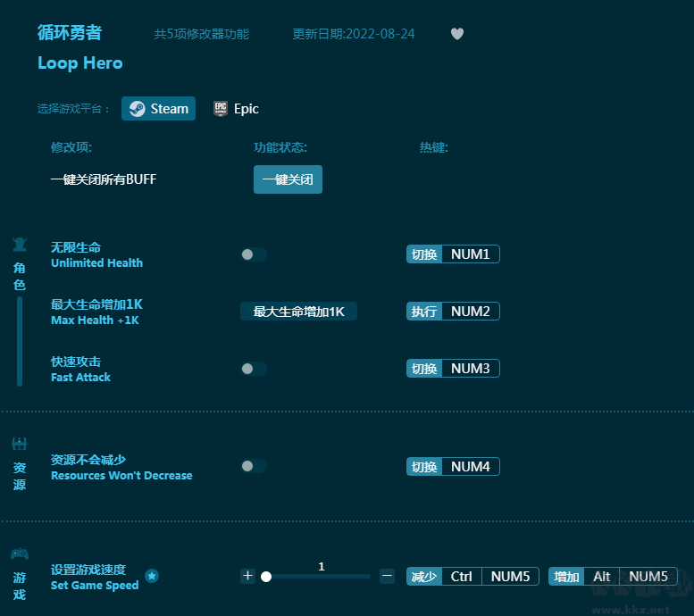
Task: Click the 修改项 column header
Action: coord(71,147)
